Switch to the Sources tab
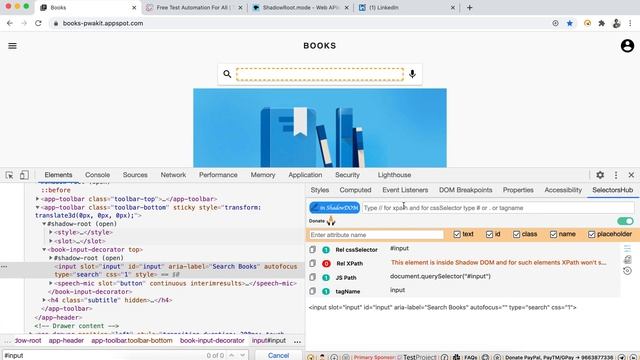The height and width of the screenshot is (360, 640). pos(135,175)
